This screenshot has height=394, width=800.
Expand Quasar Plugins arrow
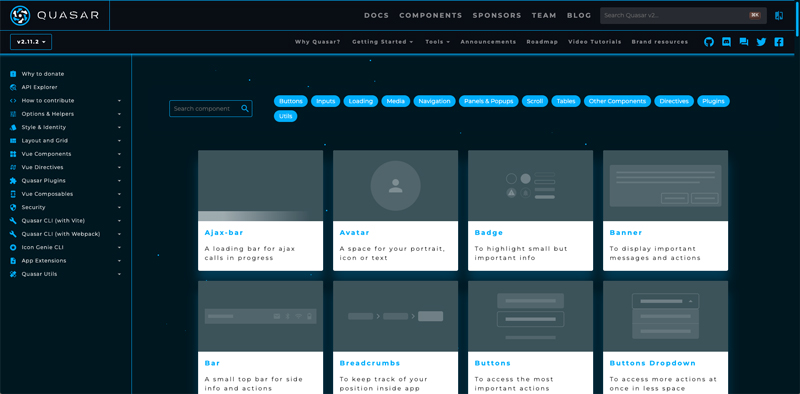pos(119,181)
